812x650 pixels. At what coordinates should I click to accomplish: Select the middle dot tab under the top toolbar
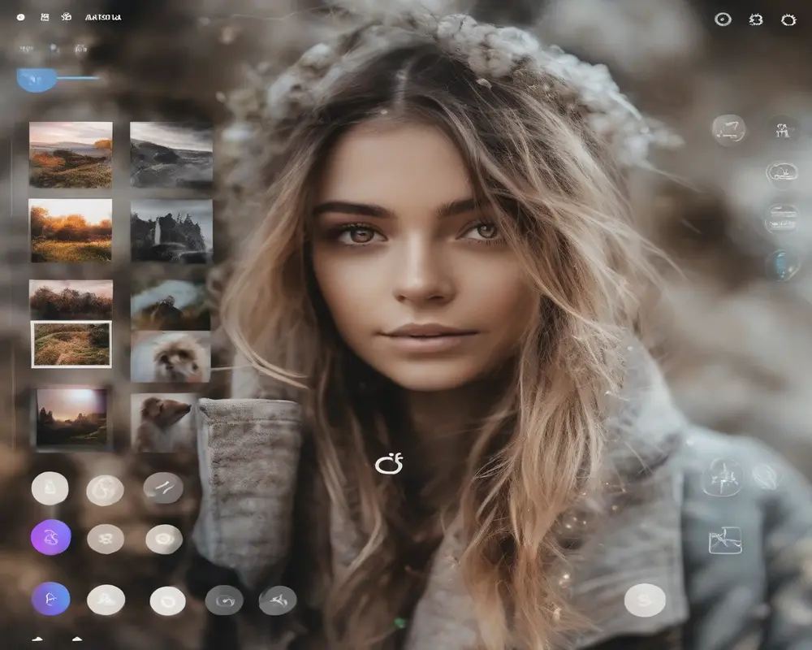[54, 49]
